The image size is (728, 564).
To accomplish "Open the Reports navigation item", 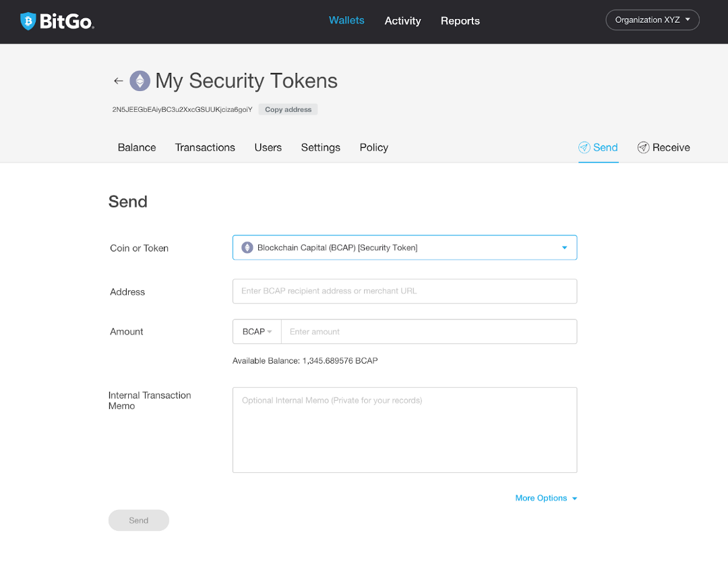I will tap(460, 21).
